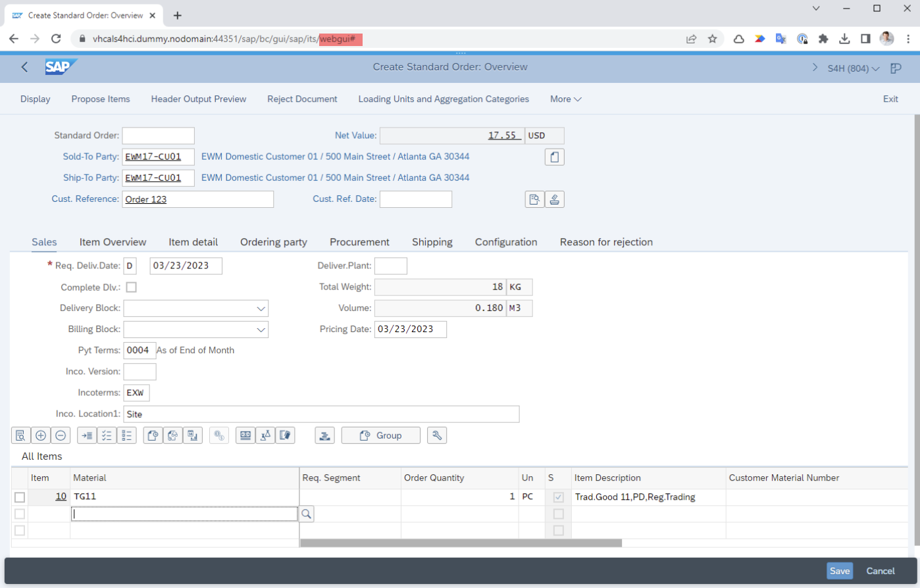Open the copy document icon beside Sold-To Party

point(554,157)
